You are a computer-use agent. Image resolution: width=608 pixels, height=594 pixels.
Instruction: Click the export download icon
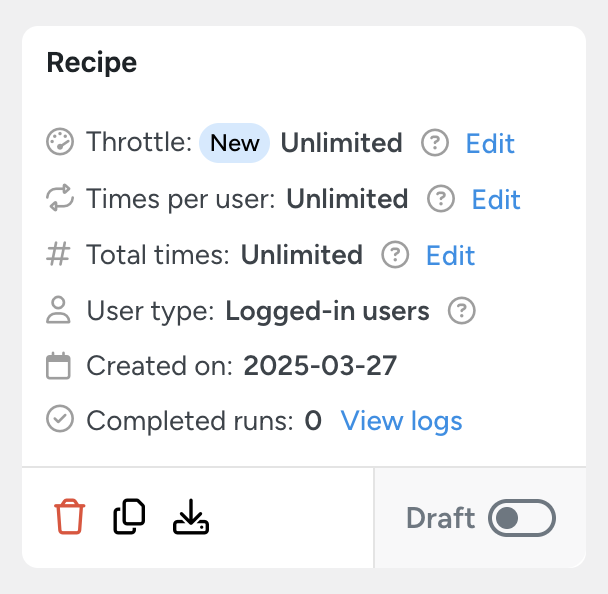tap(191, 517)
